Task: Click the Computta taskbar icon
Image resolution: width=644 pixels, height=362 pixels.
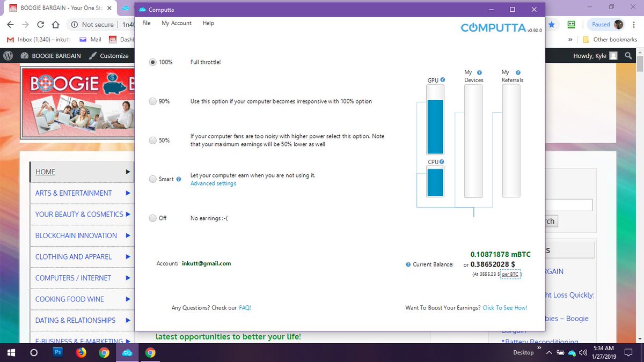Action: pyautogui.click(x=127, y=352)
